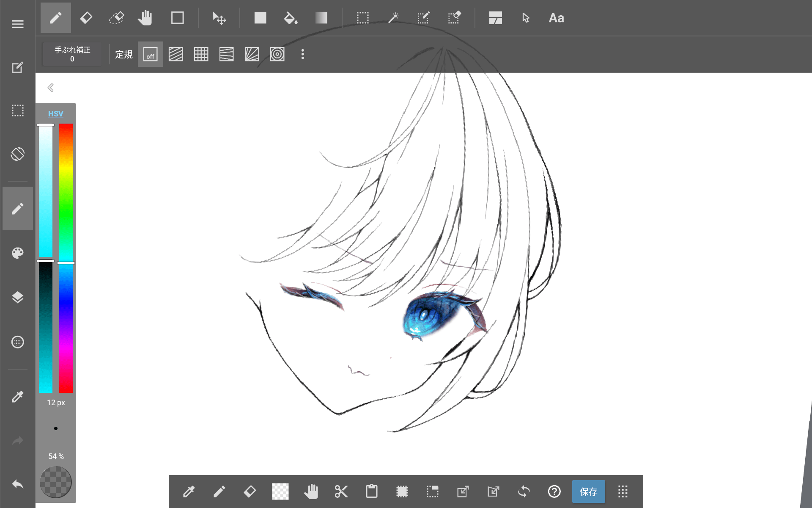
Task: Open the layers panel from sidebar
Action: click(18, 297)
